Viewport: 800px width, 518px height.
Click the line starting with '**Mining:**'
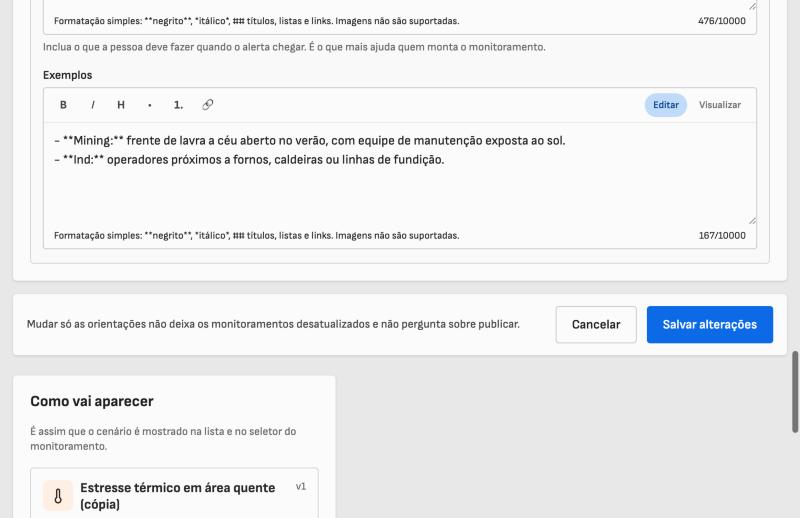click(x=310, y=140)
